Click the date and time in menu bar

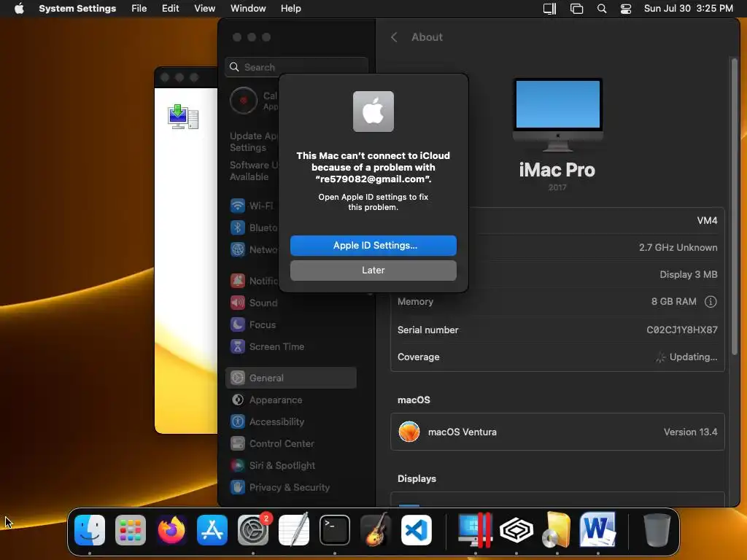tap(689, 9)
